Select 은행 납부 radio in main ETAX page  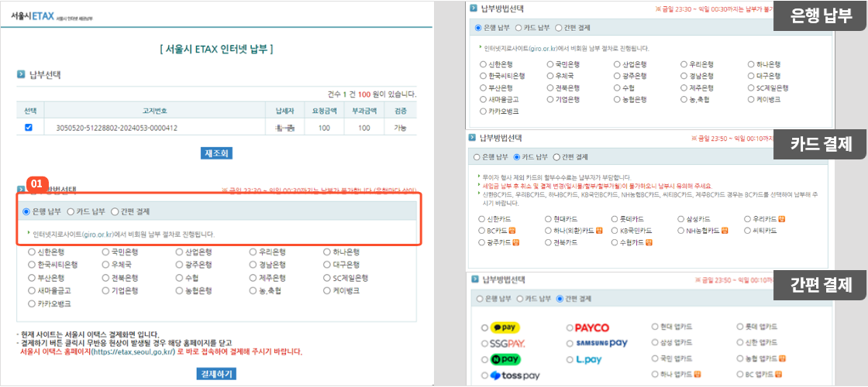26,211
